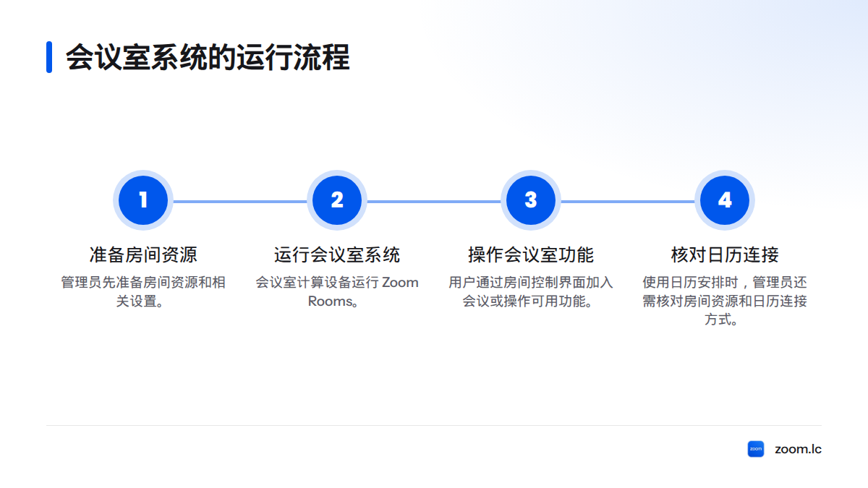This screenshot has height=488, width=868.
Task: Open the zoom.lc link text
Action: click(x=798, y=449)
